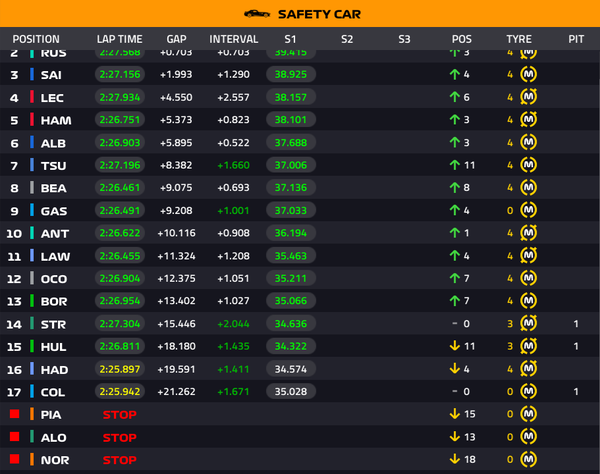The width and height of the screenshot is (600, 474).
Task: Open driver ALB's name entry
Action: tap(53, 143)
